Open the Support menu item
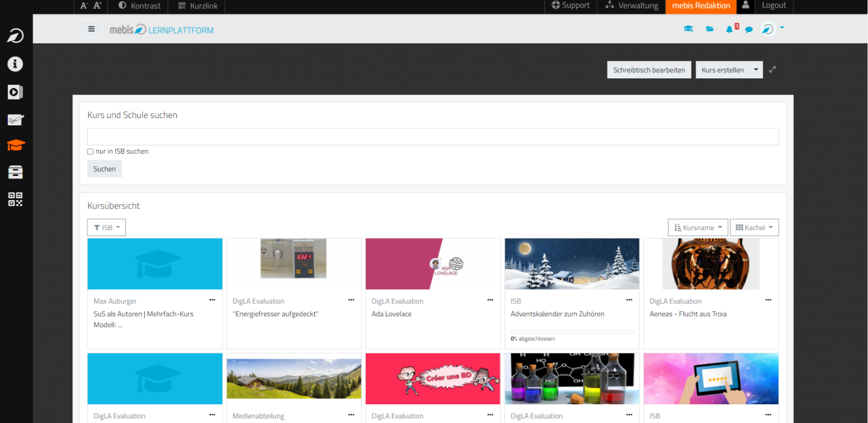The image size is (868, 423). [x=571, y=6]
